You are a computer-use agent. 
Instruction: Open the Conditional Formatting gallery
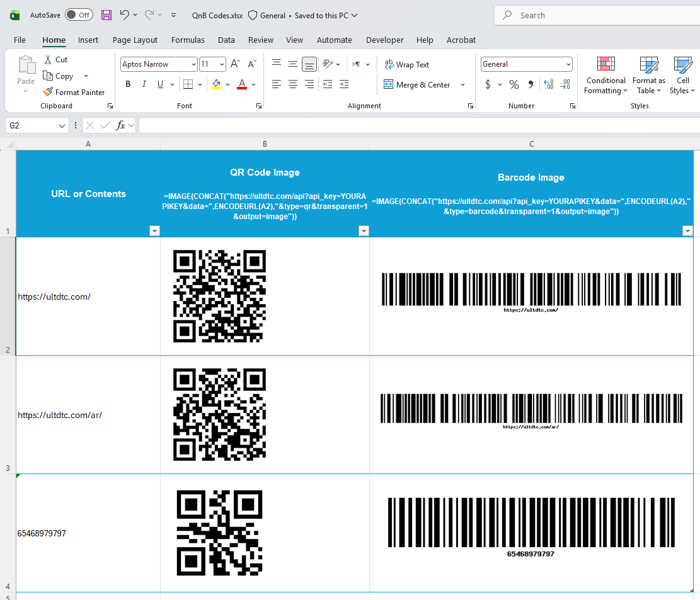point(605,76)
